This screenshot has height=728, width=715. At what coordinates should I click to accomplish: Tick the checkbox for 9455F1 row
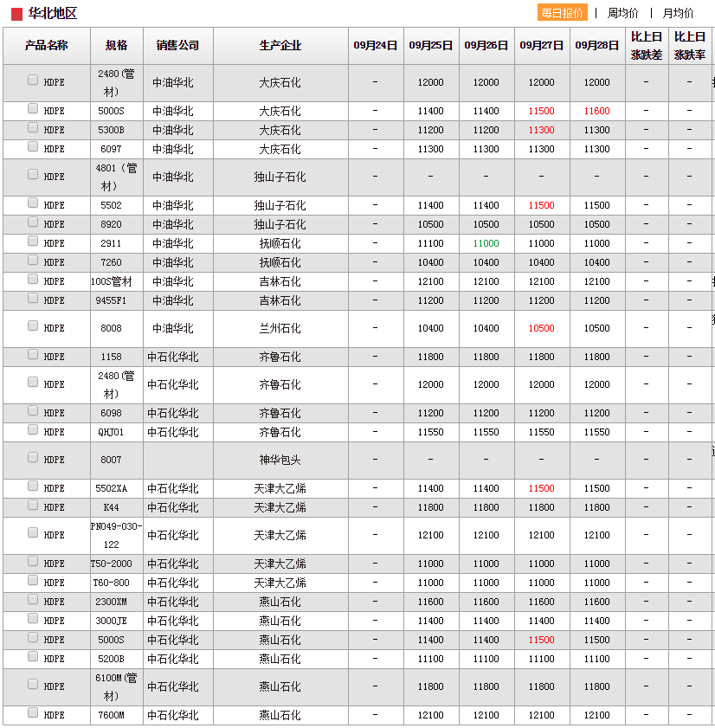click(33, 298)
